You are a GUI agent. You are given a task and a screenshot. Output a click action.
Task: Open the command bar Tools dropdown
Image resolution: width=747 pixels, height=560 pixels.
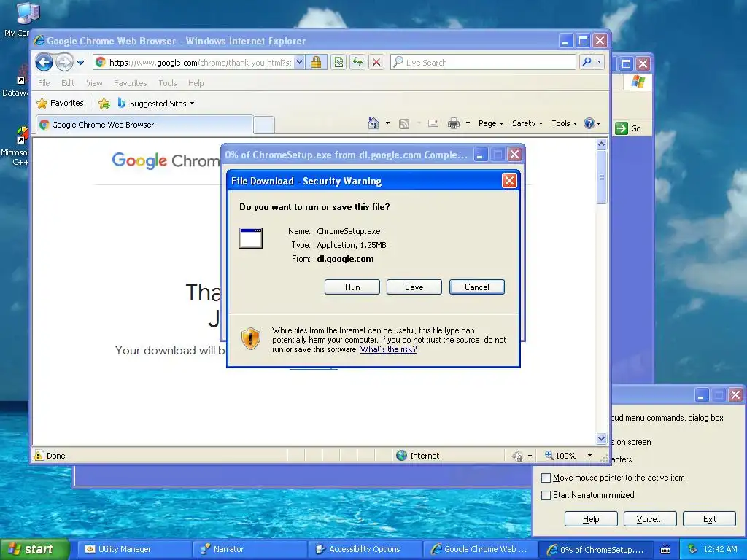(x=564, y=123)
